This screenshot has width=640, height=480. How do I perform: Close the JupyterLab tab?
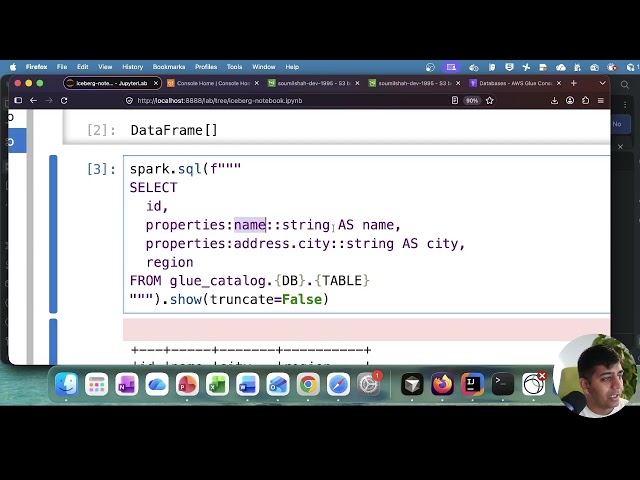click(x=156, y=83)
